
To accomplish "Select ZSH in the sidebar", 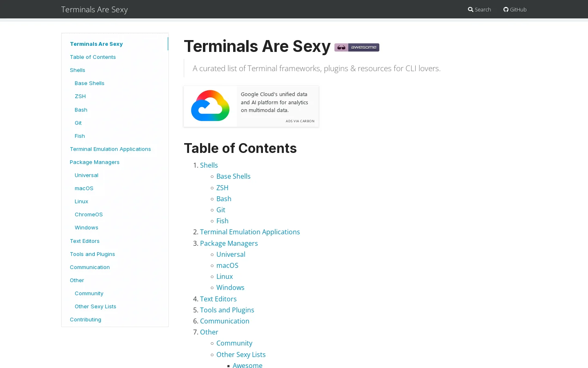I will pos(80,96).
